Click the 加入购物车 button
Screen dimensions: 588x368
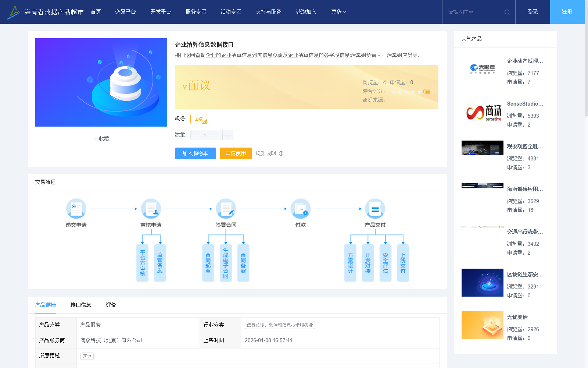pyautogui.click(x=196, y=153)
